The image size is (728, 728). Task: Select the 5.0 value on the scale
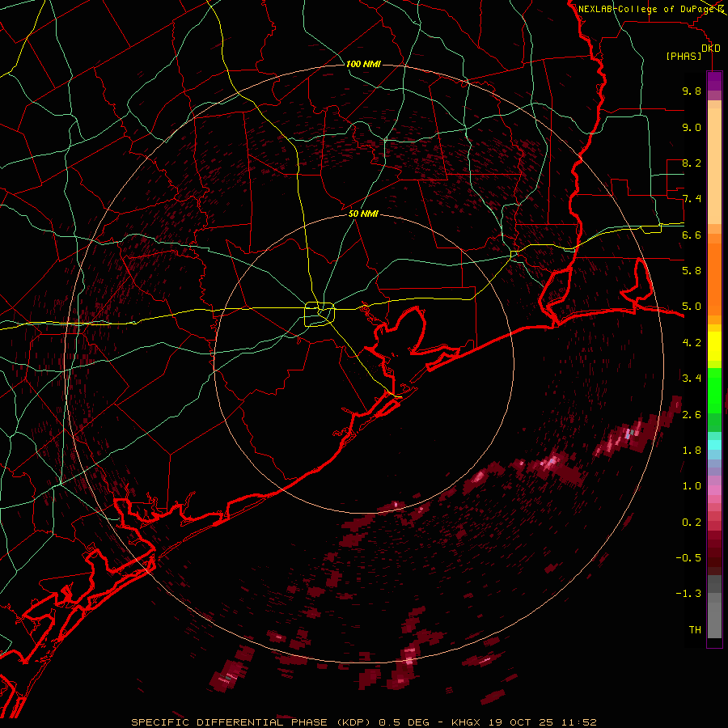(x=692, y=307)
